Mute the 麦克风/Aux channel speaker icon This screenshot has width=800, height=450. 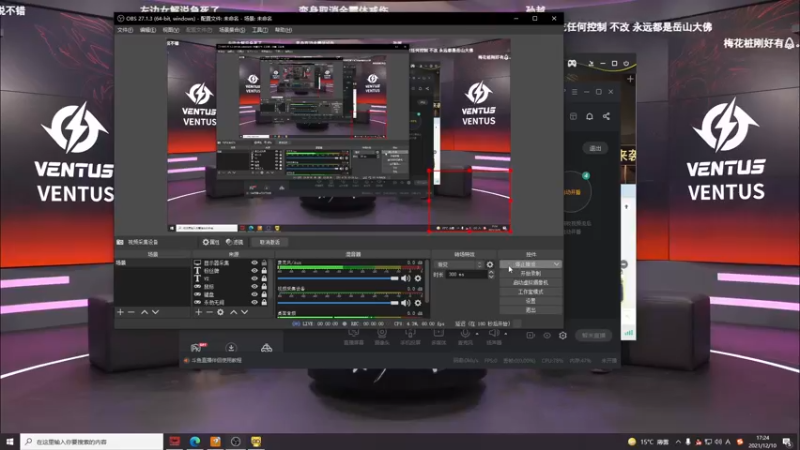coord(406,279)
